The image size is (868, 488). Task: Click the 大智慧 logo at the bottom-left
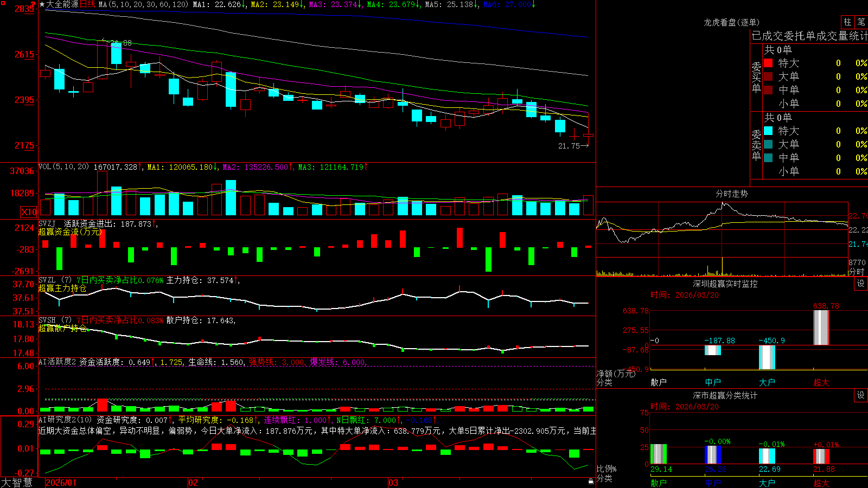coord(17,483)
